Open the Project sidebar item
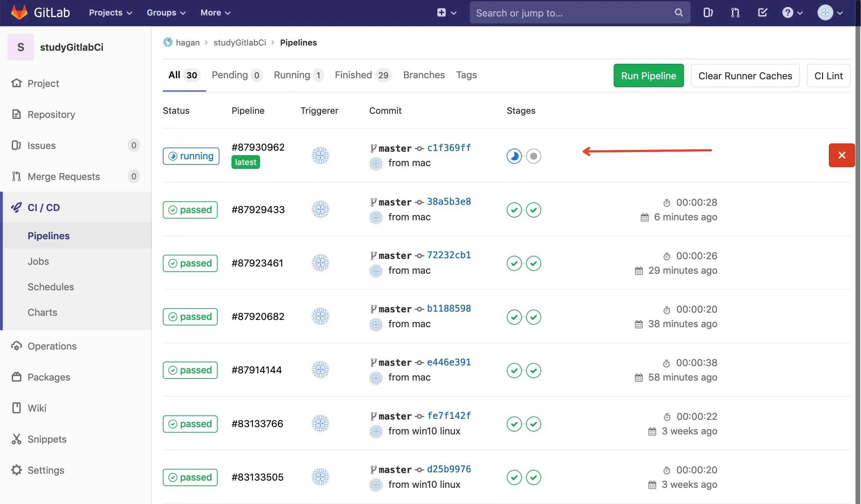This screenshot has height=504, width=861. tap(76, 83)
